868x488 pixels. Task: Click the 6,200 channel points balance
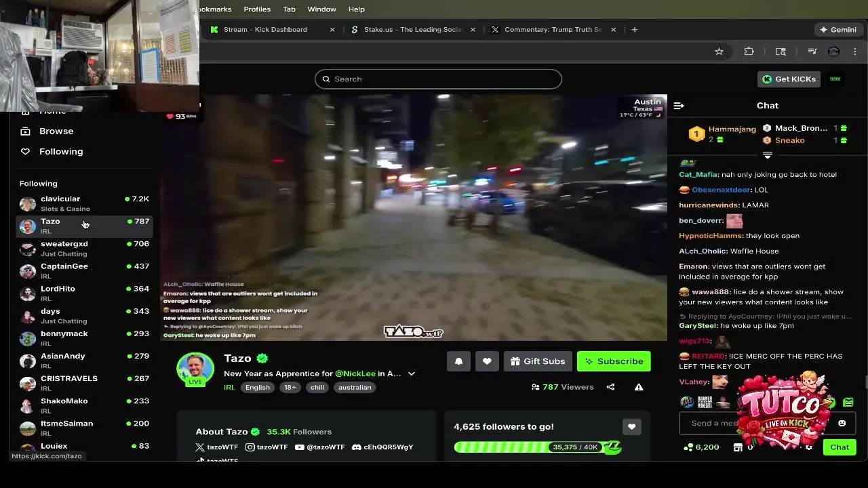point(701,447)
